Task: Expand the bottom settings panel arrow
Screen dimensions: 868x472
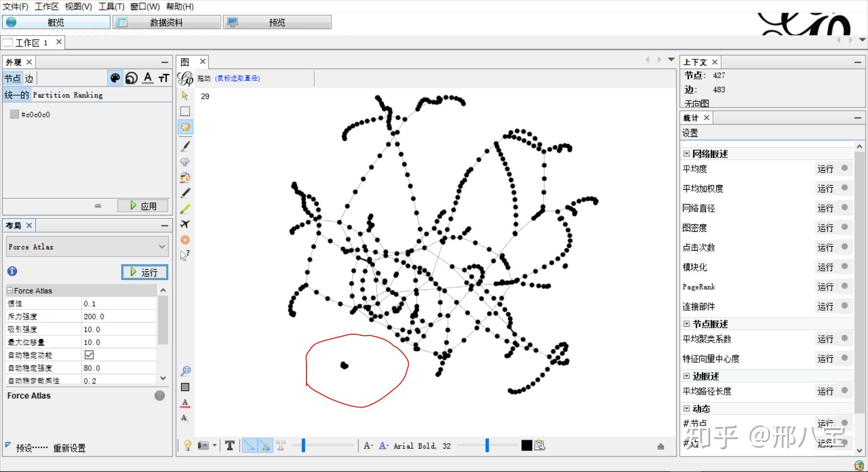Action: pyautogui.click(x=660, y=446)
